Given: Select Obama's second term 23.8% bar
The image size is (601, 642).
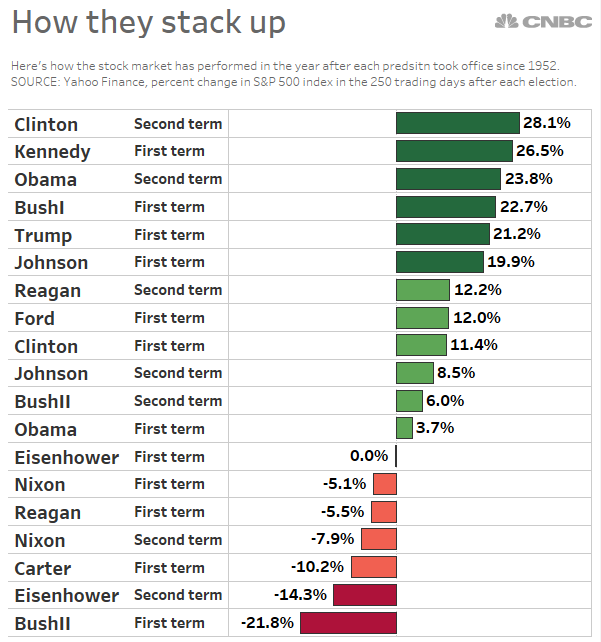Looking at the screenshot, I should click(448, 179).
